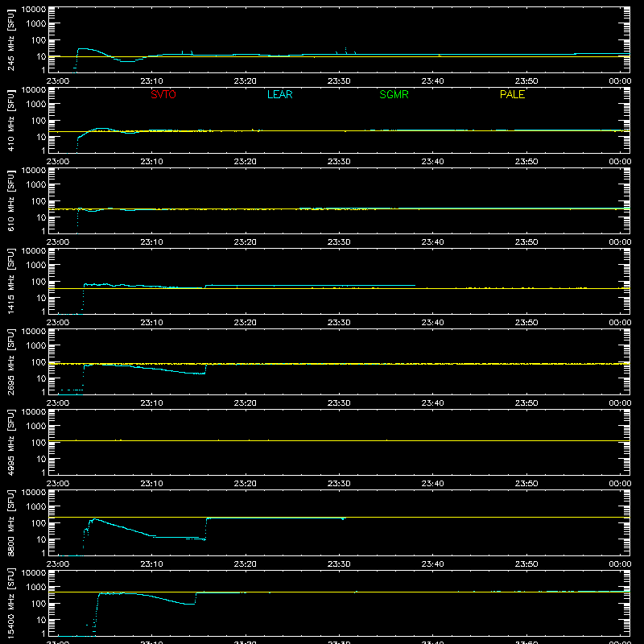The image size is (644, 644).
Task: Select the 410 MHz [SFU] axis label
Action: coord(10,121)
